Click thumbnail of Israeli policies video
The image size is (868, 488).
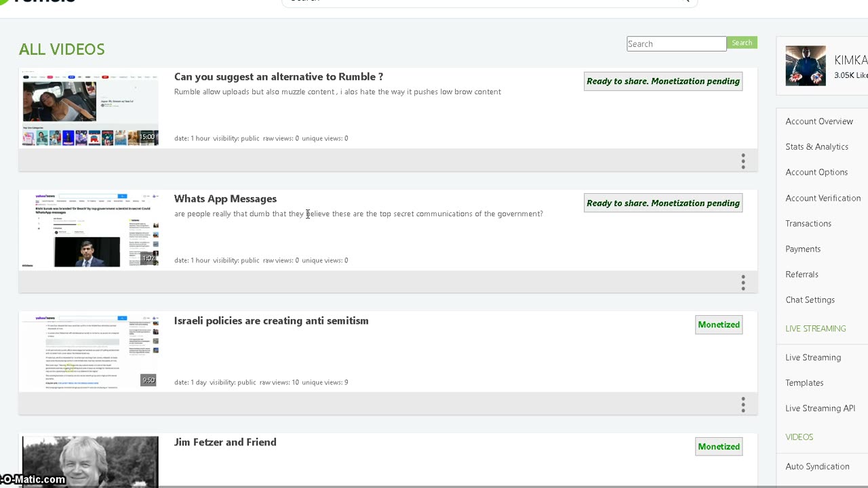[90, 352]
